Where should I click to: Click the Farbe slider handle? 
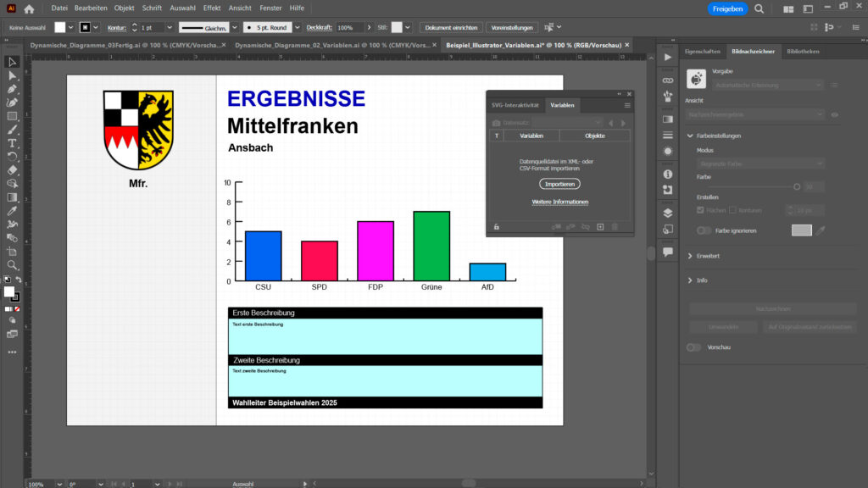click(797, 187)
